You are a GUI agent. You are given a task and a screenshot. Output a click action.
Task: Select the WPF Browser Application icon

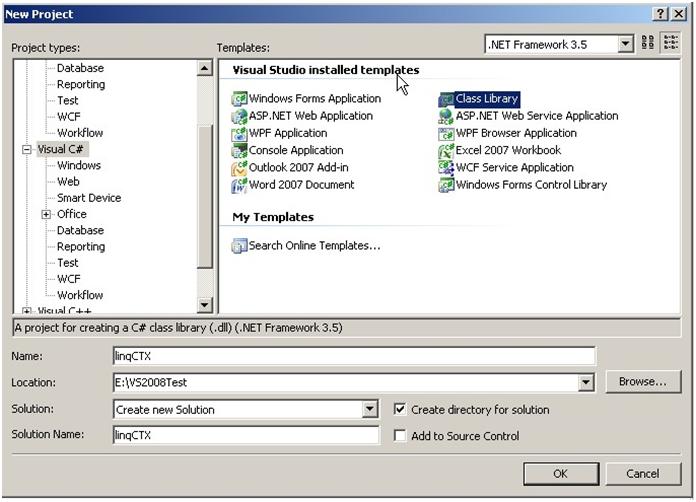coord(446,134)
